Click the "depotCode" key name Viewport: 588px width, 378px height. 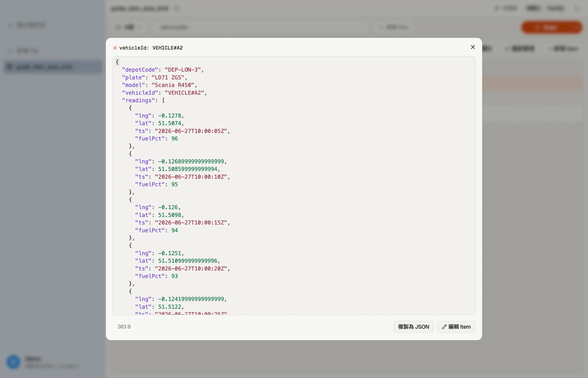(x=140, y=70)
